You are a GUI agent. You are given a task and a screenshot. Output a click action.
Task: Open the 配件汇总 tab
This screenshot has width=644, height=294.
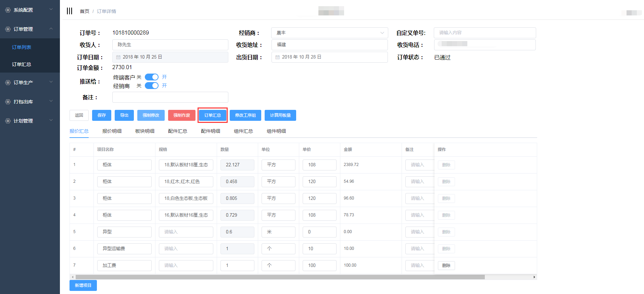pyautogui.click(x=177, y=131)
